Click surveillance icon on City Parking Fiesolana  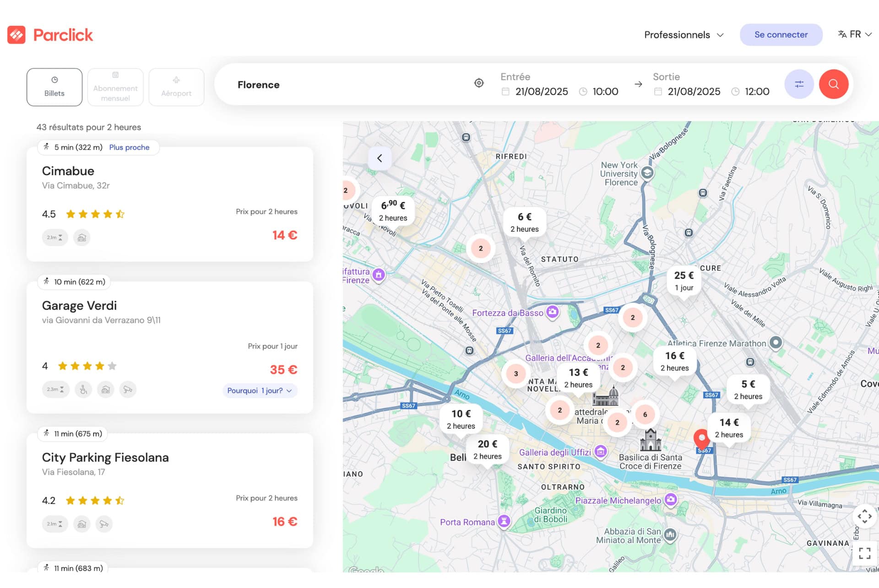click(x=104, y=524)
